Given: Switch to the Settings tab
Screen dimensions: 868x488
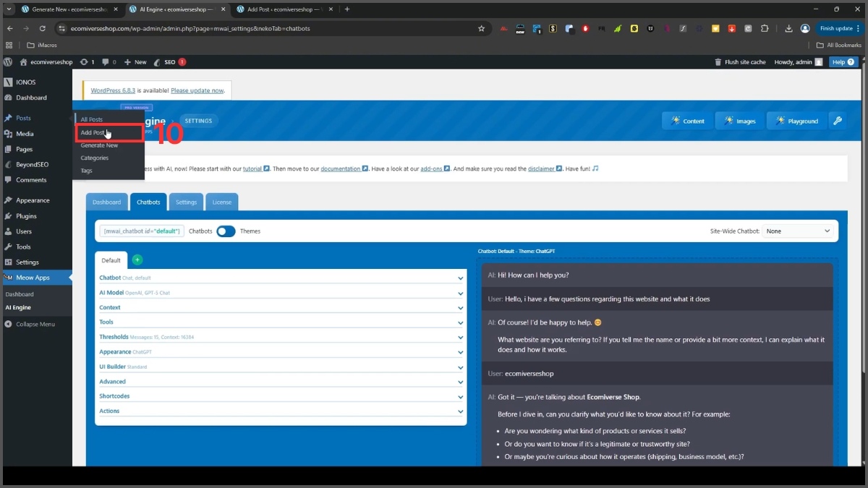Looking at the screenshot, I should [186, 202].
